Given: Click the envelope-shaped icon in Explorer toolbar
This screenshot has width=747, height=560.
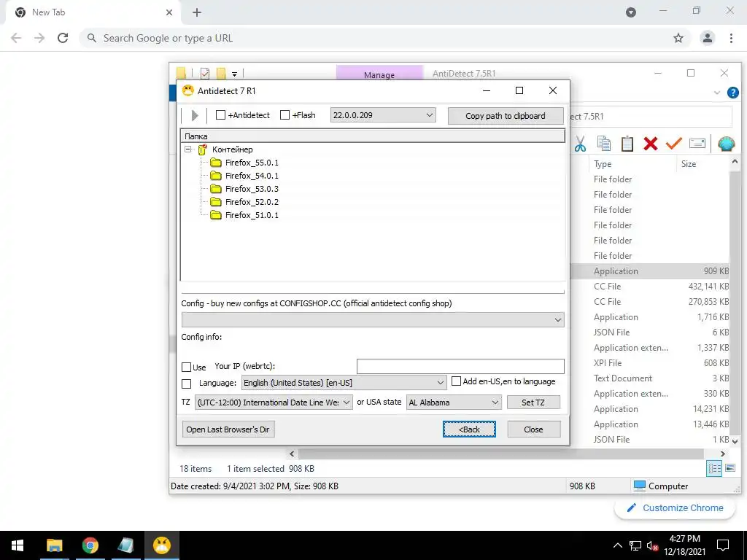Looking at the screenshot, I should point(697,144).
